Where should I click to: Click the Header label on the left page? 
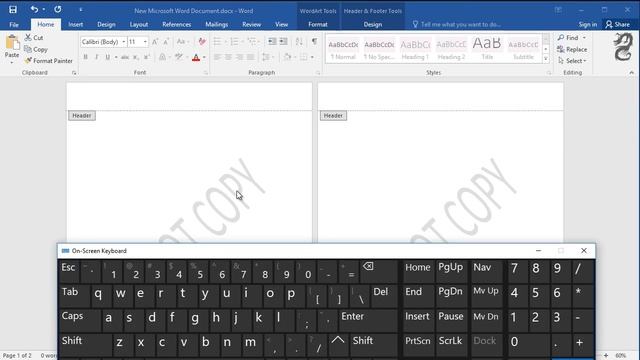pos(82,116)
